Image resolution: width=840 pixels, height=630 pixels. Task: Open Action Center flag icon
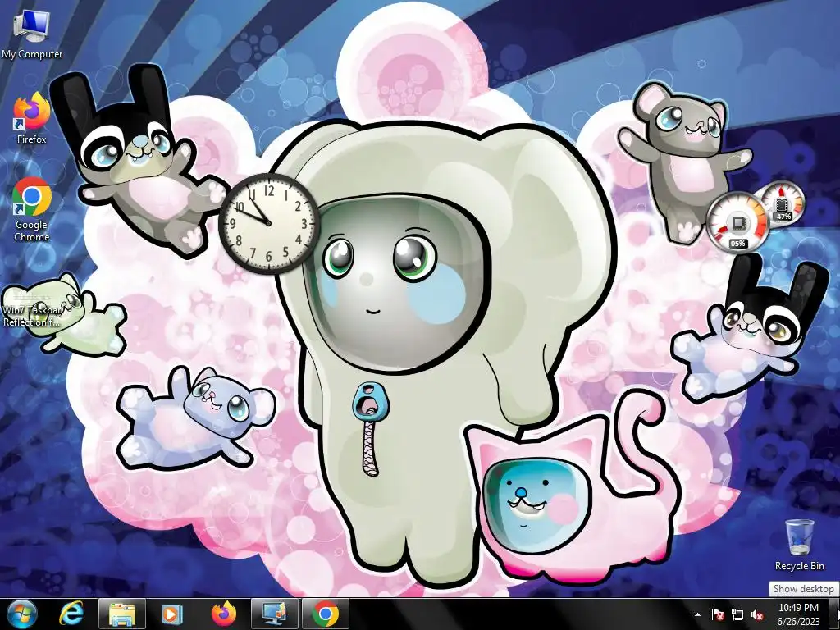pos(718,614)
